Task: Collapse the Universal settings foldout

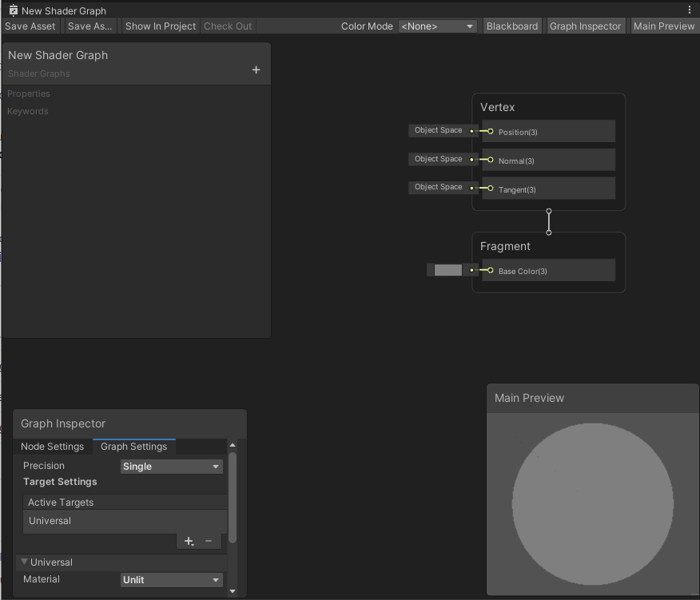Action: [25, 562]
